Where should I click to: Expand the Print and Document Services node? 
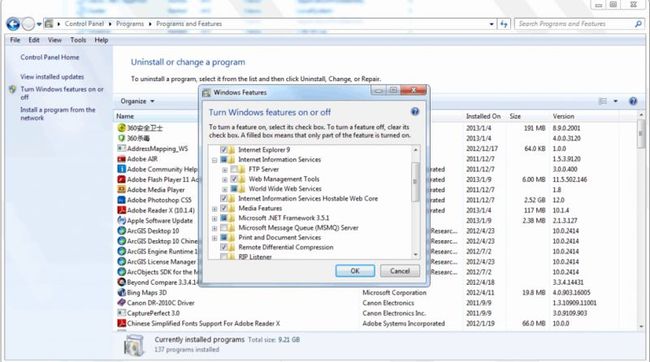pos(214,238)
